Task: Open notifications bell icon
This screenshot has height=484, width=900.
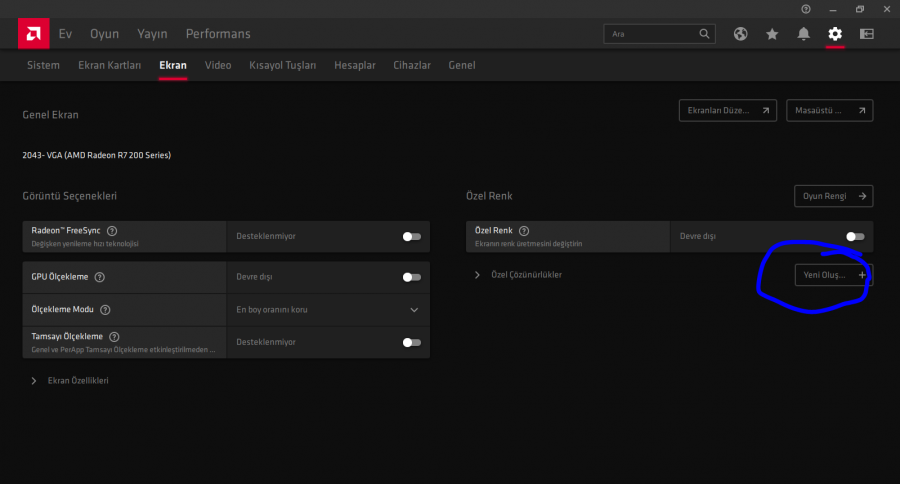Action: tap(803, 34)
